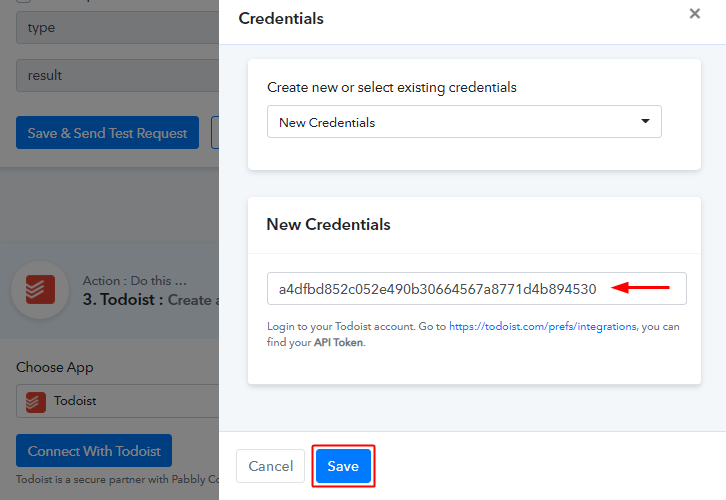The width and height of the screenshot is (726, 500).
Task: Click the 'Action : Do this ...' label
Action: click(x=135, y=281)
